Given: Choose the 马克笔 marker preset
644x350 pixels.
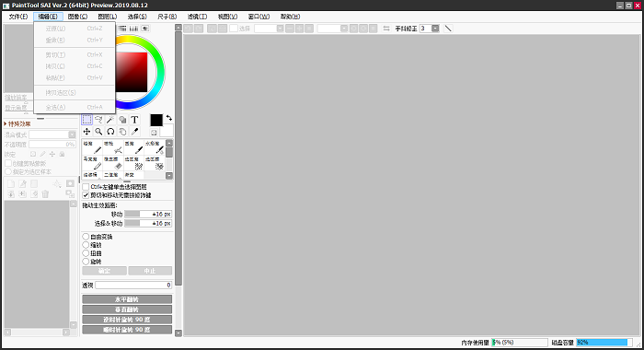Looking at the screenshot, I should (x=92, y=163).
